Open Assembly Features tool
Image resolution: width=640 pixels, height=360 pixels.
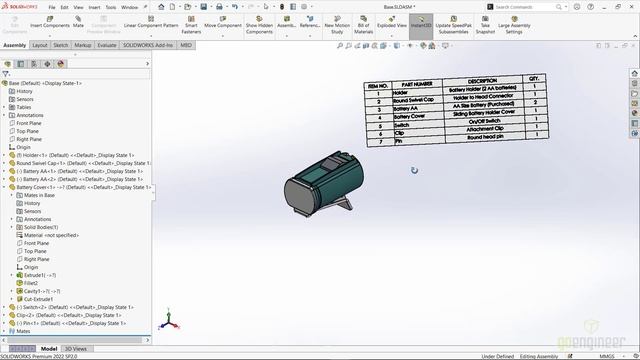287,22
